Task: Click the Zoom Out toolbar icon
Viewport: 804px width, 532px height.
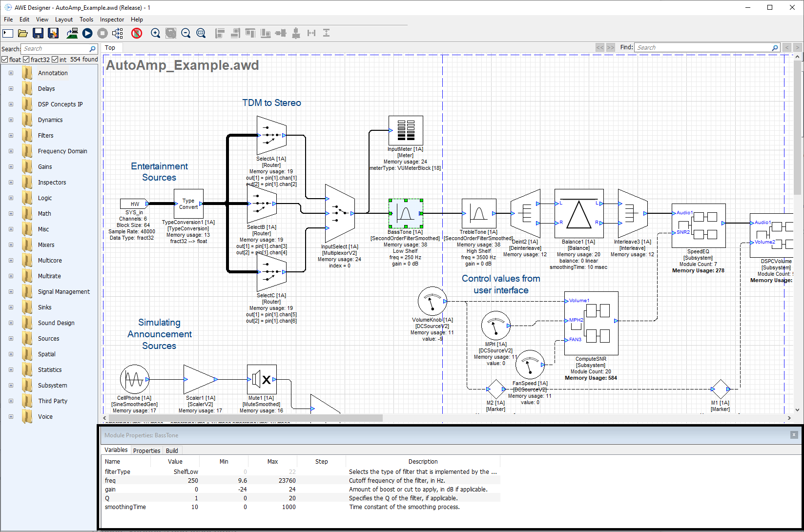Action: pyautogui.click(x=186, y=33)
